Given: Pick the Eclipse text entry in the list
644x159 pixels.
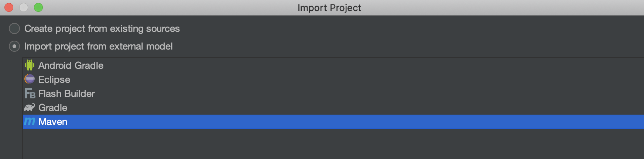Looking at the screenshot, I should click(54, 79).
